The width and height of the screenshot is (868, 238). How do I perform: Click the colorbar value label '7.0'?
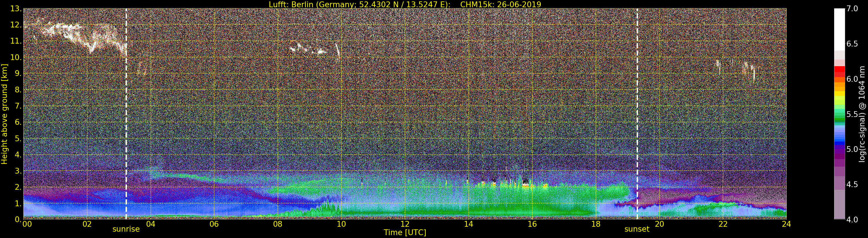(x=852, y=9)
